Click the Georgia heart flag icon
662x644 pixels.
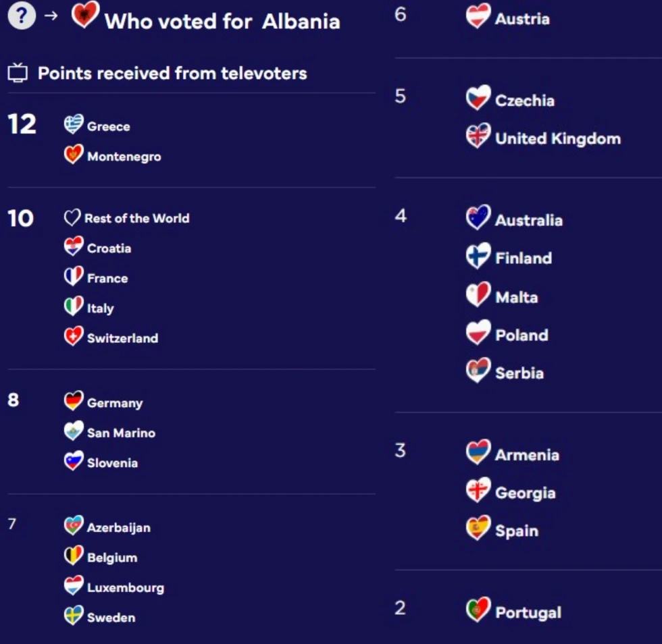coord(478,490)
